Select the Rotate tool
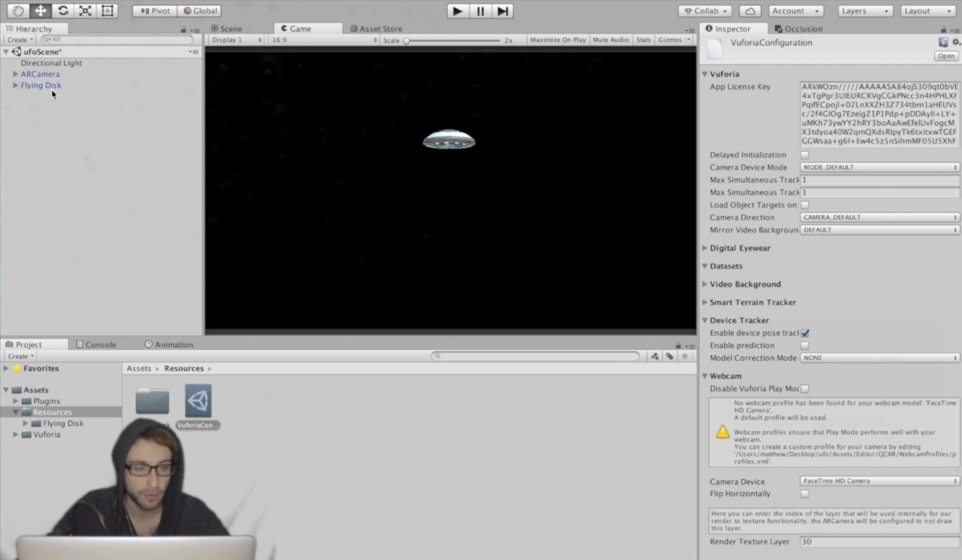The image size is (962, 560). (63, 11)
